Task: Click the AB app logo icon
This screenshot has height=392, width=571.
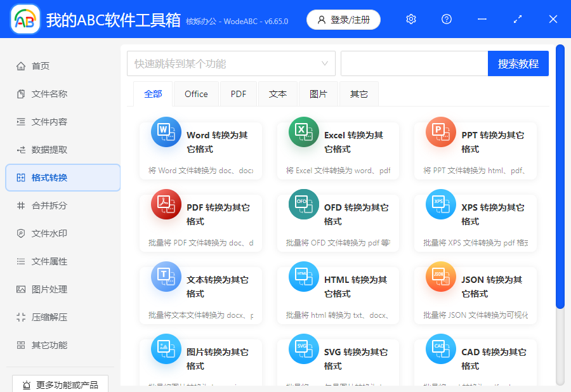Action: tap(25, 19)
